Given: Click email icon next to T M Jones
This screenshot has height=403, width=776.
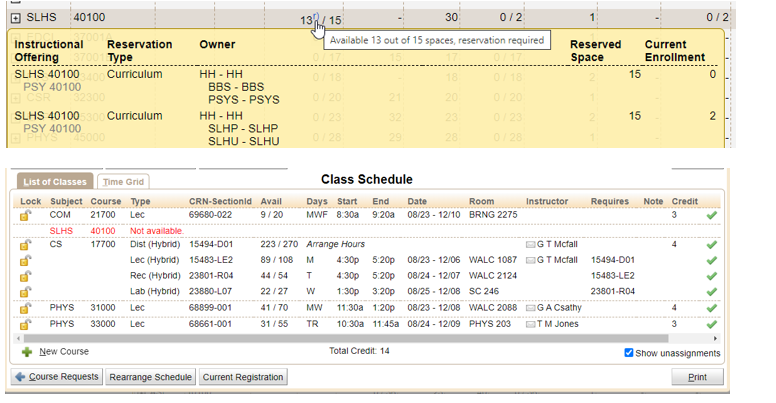Looking at the screenshot, I should 530,324.
